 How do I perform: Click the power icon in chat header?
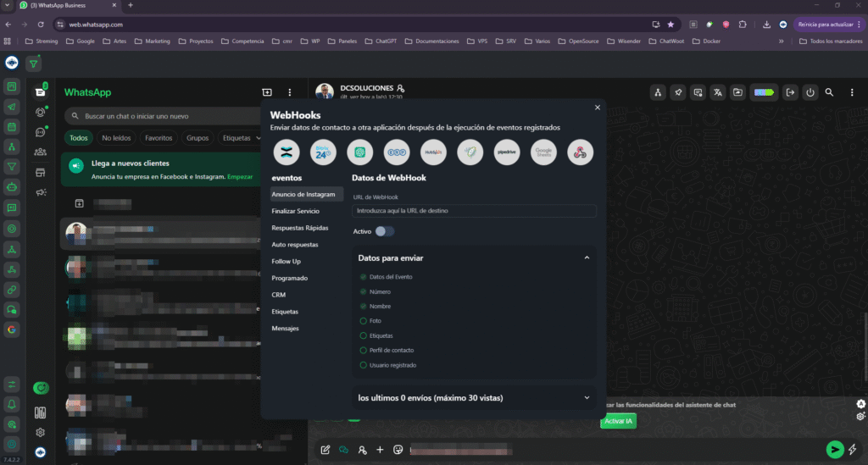tap(810, 93)
